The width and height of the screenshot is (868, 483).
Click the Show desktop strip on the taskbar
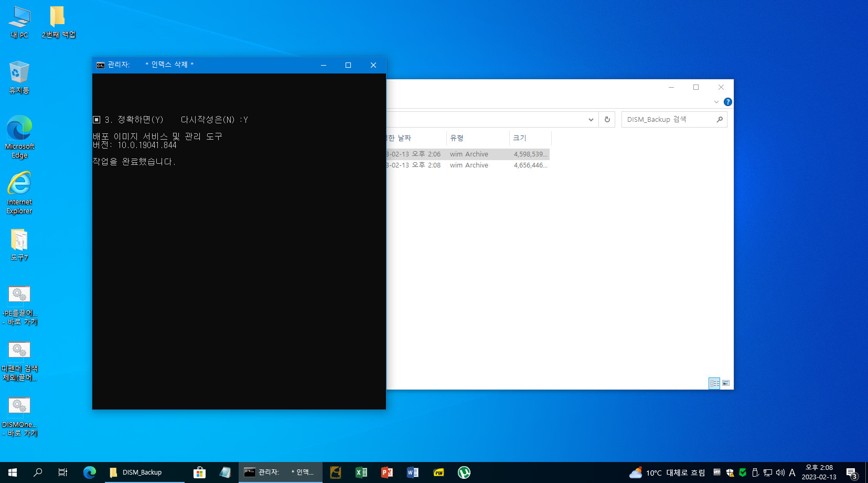(866, 472)
